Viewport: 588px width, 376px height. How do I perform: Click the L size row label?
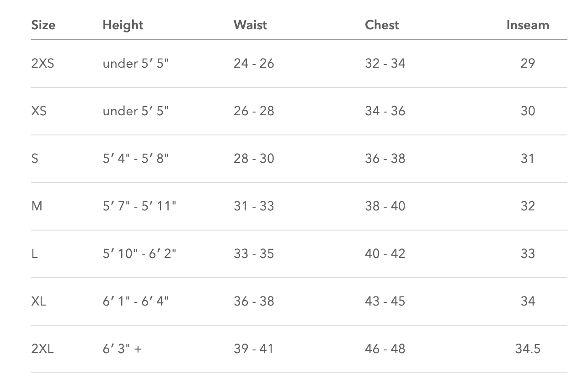click(x=34, y=253)
